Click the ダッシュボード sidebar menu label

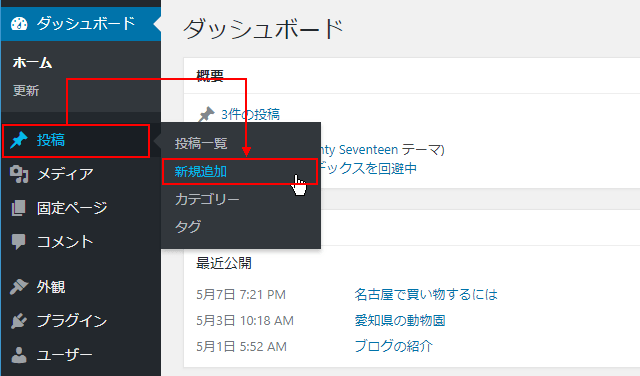point(86,24)
